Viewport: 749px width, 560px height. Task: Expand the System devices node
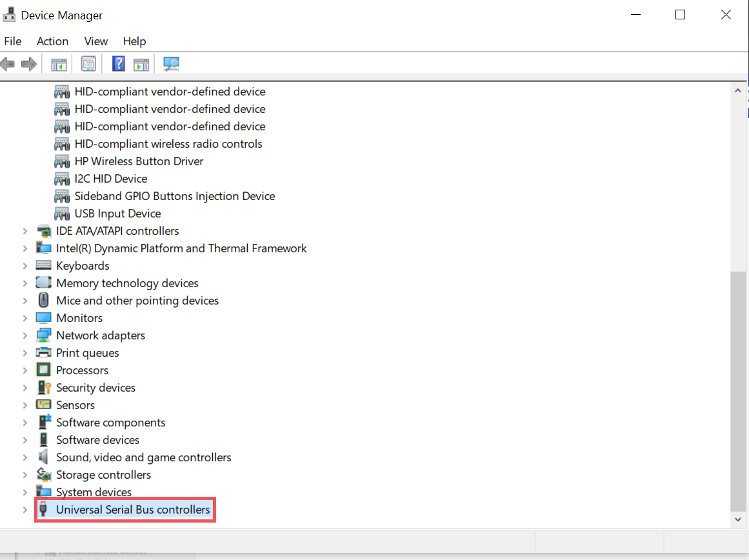pos(25,492)
